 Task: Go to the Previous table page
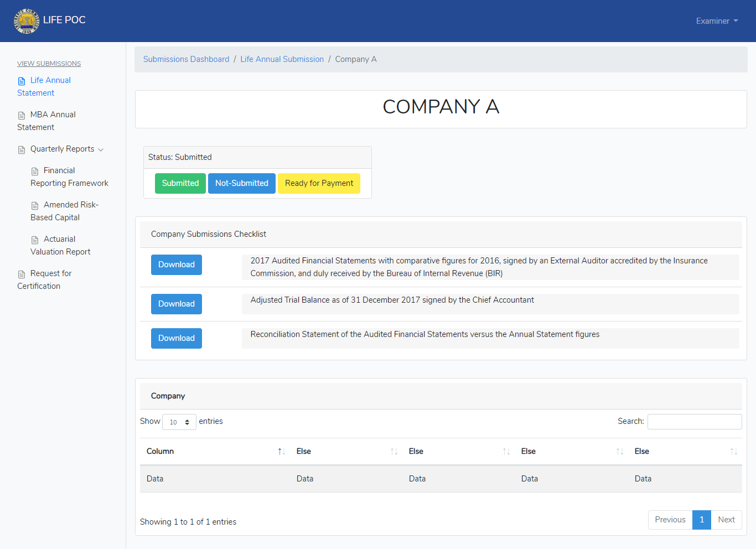(x=670, y=520)
